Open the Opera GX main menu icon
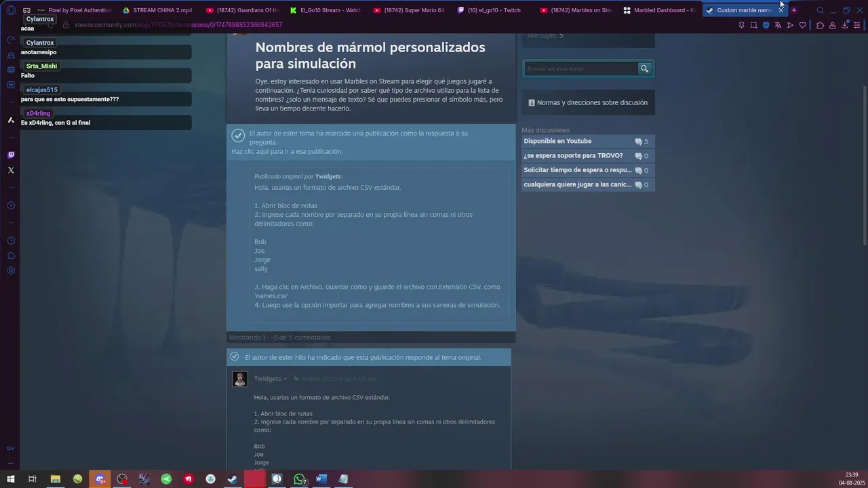 pos(11,10)
